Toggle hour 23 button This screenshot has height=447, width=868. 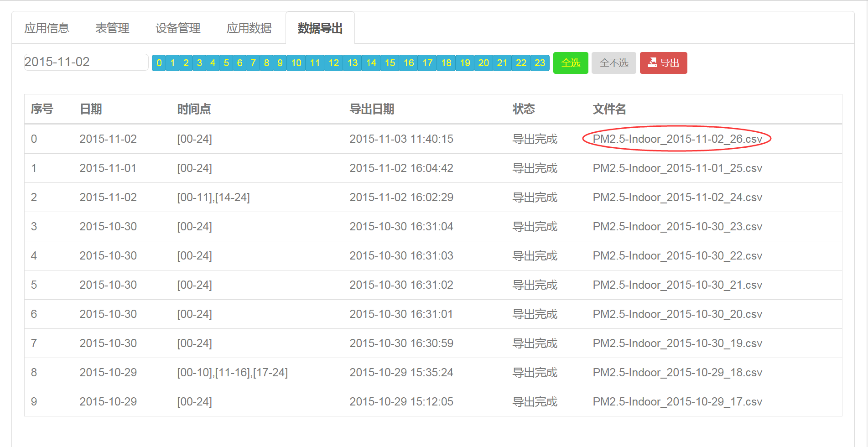click(540, 63)
